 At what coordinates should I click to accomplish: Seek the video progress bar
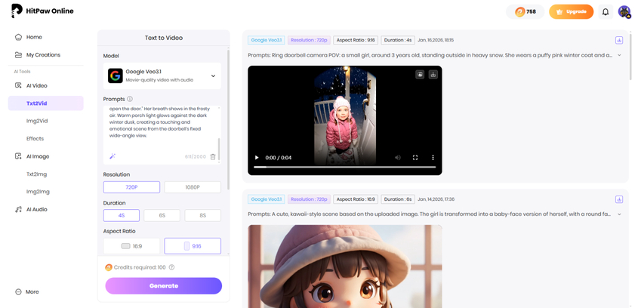pyautogui.click(x=344, y=167)
